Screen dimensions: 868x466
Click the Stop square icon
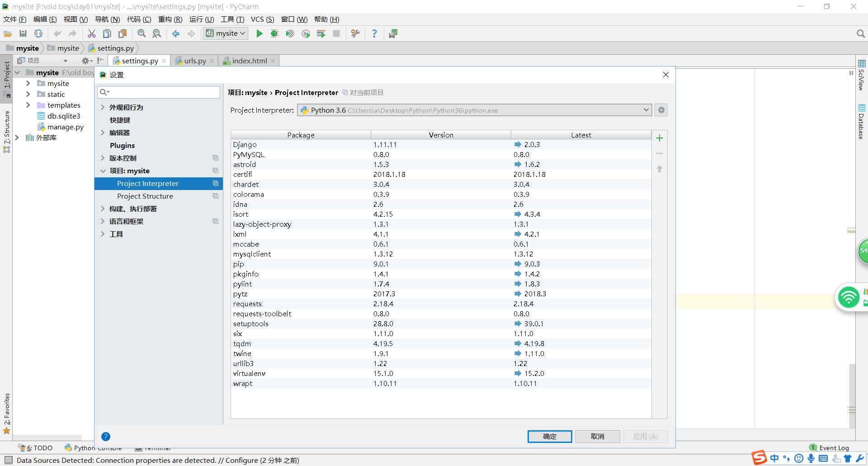336,33
